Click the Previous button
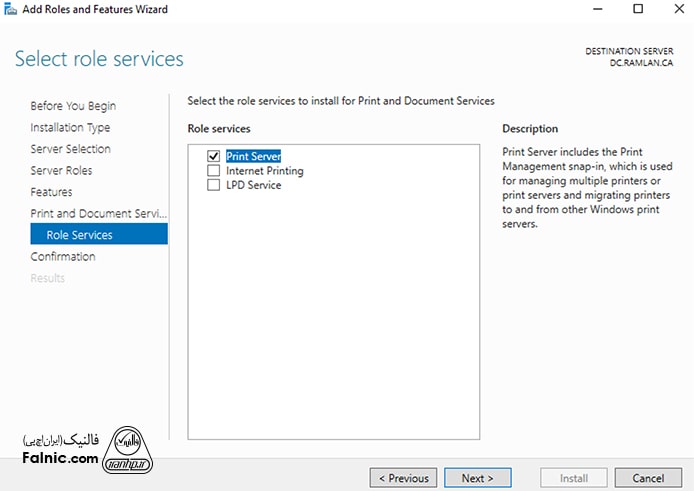This screenshot has height=491, width=694. click(404, 478)
